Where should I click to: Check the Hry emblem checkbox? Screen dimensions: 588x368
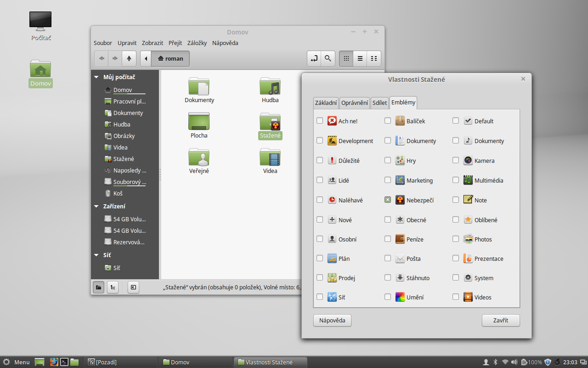pos(388,160)
